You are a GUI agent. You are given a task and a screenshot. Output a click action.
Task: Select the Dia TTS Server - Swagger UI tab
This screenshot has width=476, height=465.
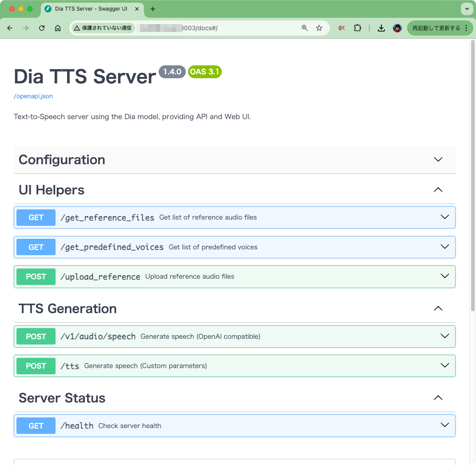pyautogui.click(x=92, y=9)
